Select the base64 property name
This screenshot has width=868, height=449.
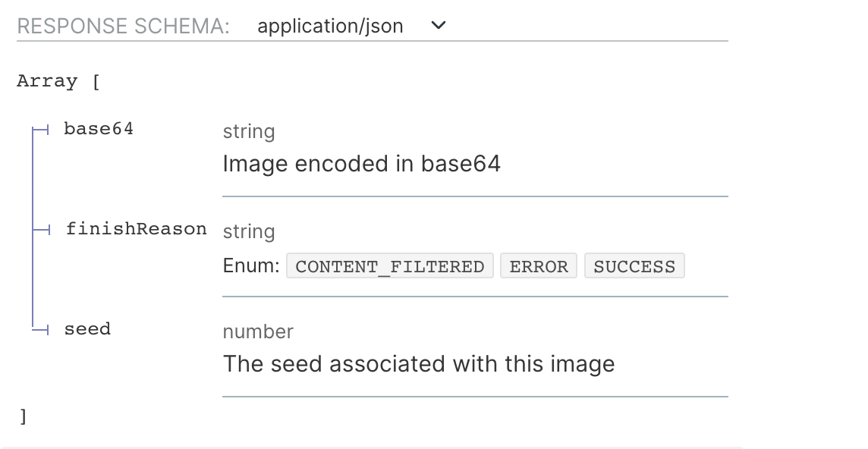(x=99, y=129)
